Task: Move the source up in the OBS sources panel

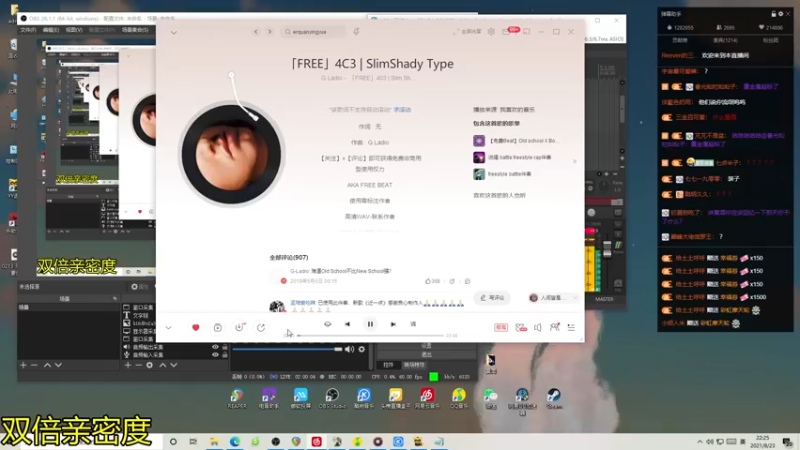Action: click(x=163, y=365)
